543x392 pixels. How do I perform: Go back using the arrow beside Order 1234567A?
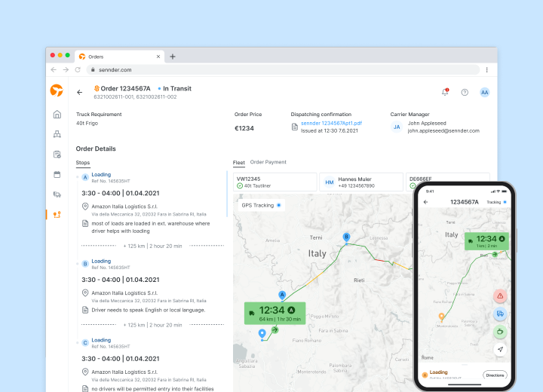tap(80, 92)
